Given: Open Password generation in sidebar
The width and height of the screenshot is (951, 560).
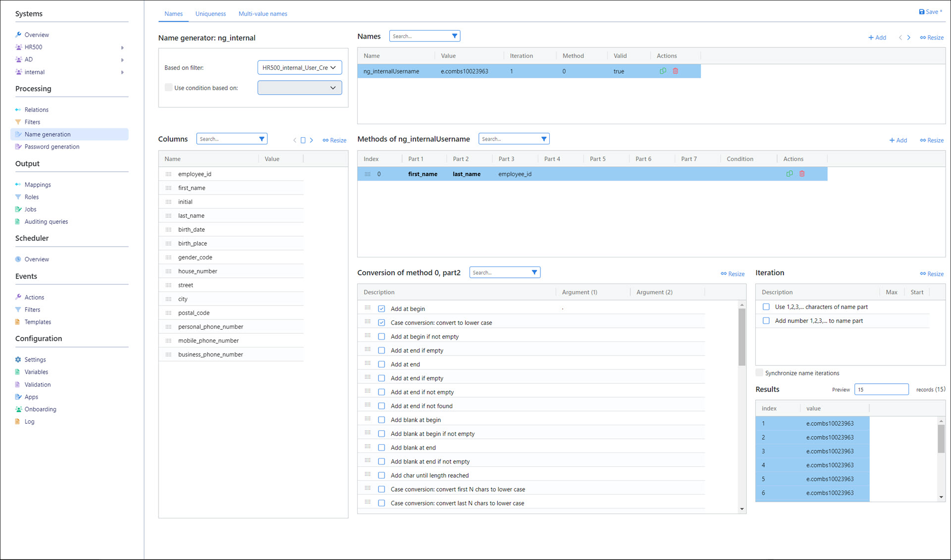Looking at the screenshot, I should (x=52, y=147).
